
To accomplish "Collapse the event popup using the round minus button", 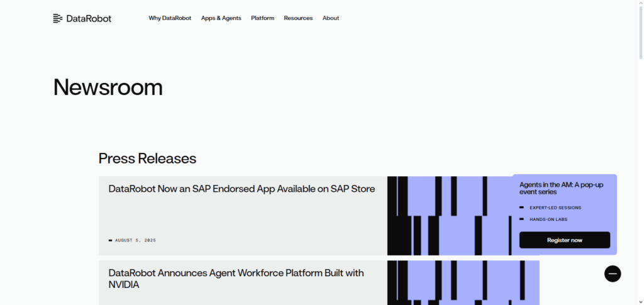I will click(x=613, y=274).
